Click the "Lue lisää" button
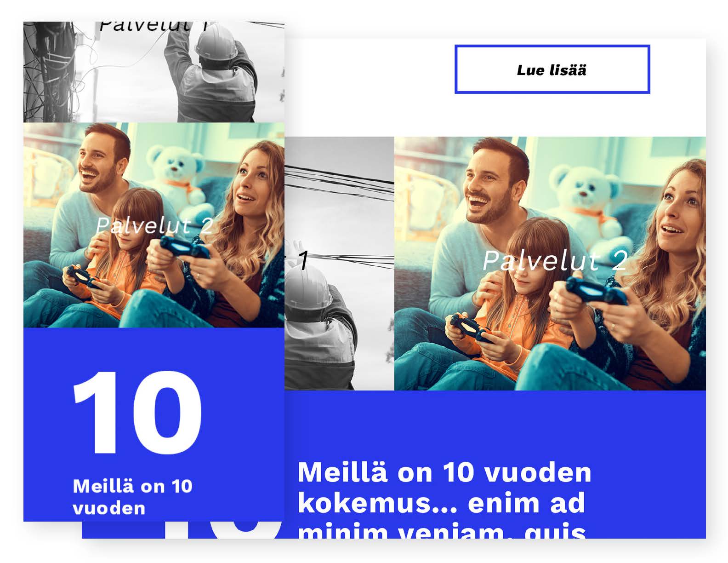Screen dimensions: 728x563 552,69
